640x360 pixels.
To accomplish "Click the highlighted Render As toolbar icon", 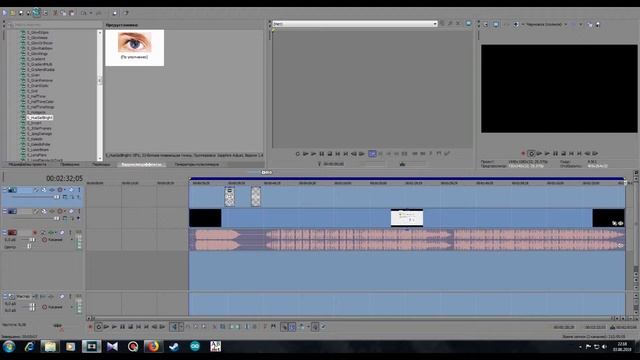I will (x=36, y=13).
